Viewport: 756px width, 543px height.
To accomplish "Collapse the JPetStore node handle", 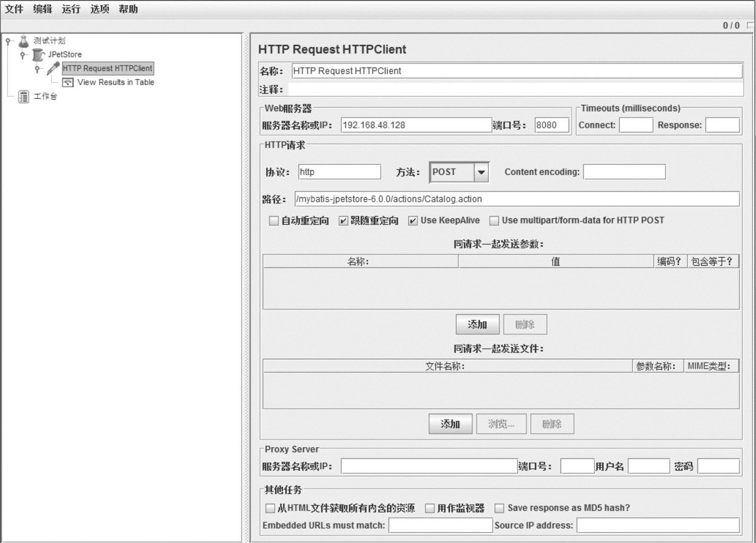I will 23,55.
